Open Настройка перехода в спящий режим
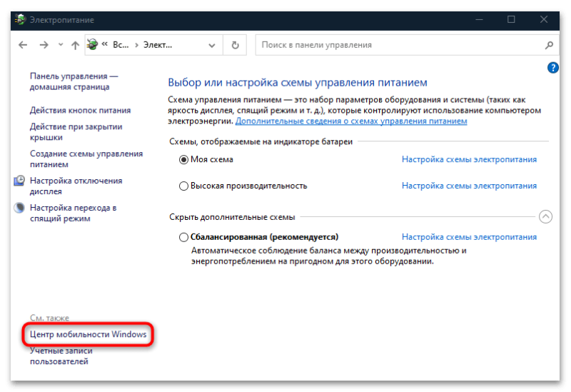 [74, 213]
